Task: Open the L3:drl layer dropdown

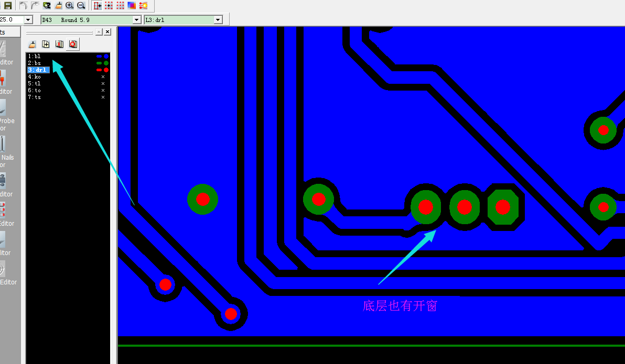Action: click(218, 20)
